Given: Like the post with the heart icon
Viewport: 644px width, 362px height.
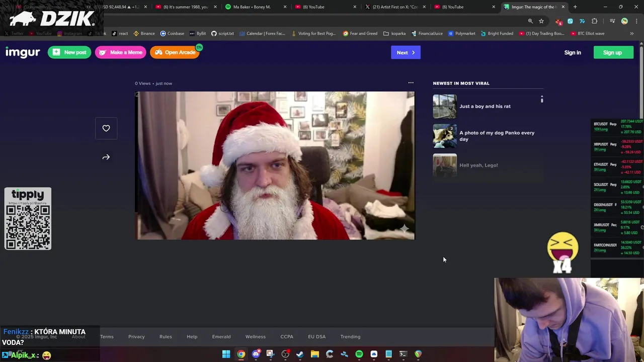Looking at the screenshot, I should click(106, 128).
